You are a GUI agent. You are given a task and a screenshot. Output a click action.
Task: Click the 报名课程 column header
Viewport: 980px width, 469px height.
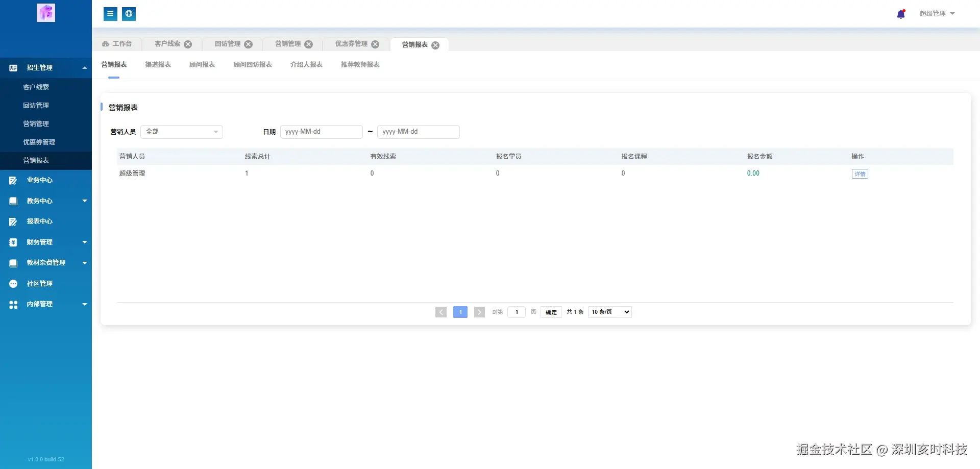(x=634, y=157)
